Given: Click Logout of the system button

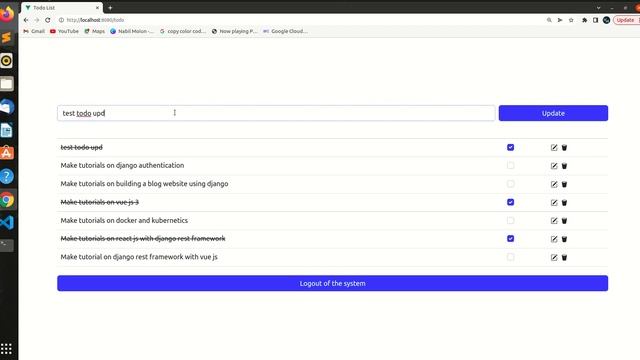Looking at the screenshot, I should (332, 283).
